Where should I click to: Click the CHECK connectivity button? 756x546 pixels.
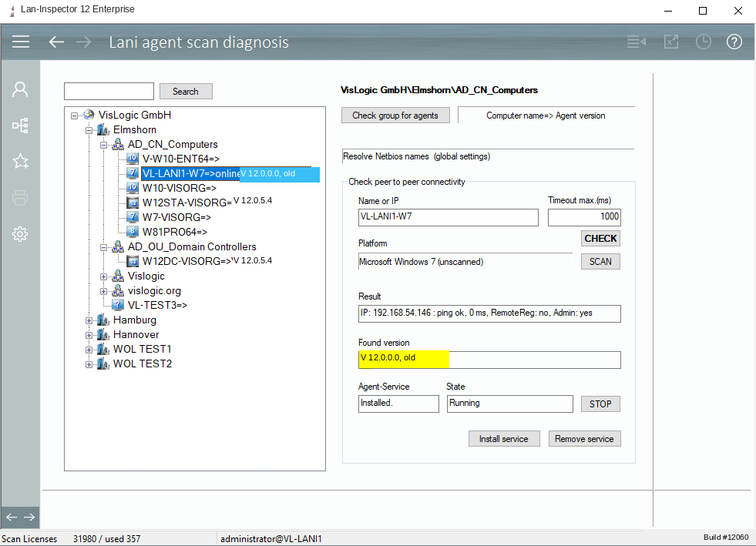[x=600, y=239]
